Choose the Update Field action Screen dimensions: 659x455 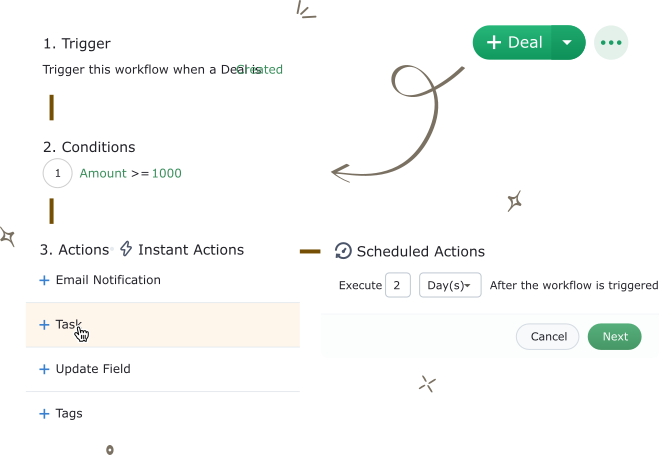(163, 369)
